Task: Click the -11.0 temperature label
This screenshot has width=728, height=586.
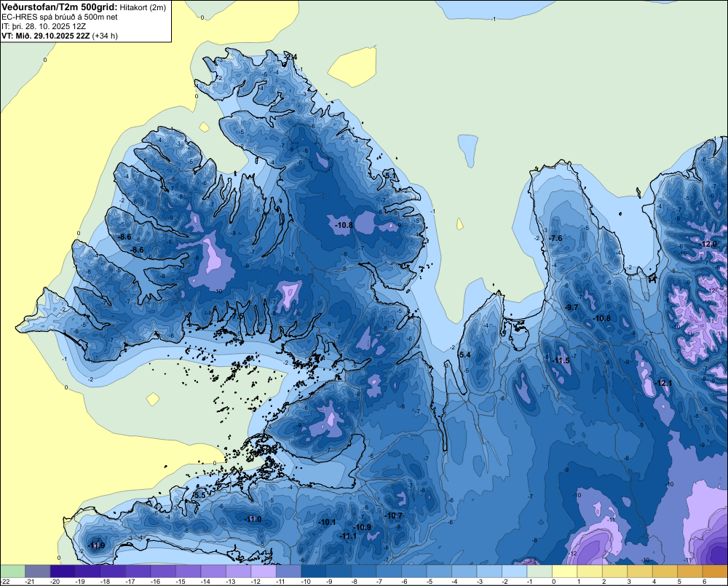Action: pyautogui.click(x=253, y=520)
